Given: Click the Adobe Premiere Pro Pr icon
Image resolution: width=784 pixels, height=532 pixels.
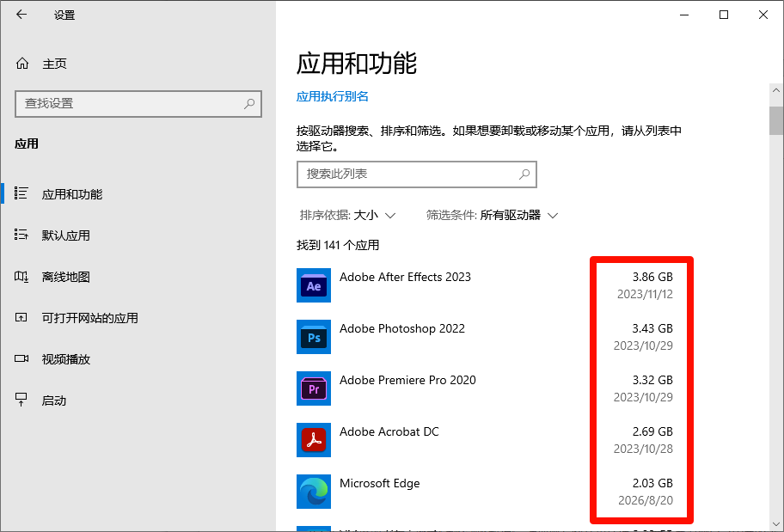Looking at the screenshot, I should click(314, 388).
